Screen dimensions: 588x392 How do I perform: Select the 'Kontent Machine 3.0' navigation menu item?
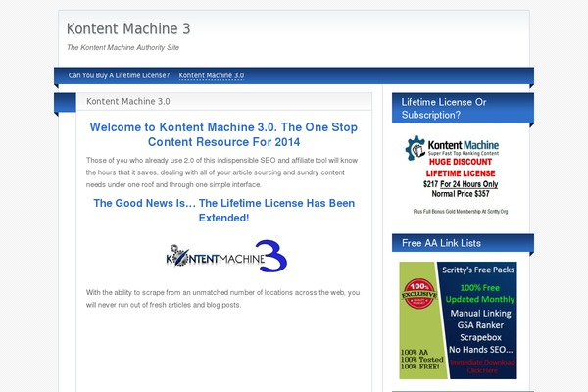pos(211,75)
